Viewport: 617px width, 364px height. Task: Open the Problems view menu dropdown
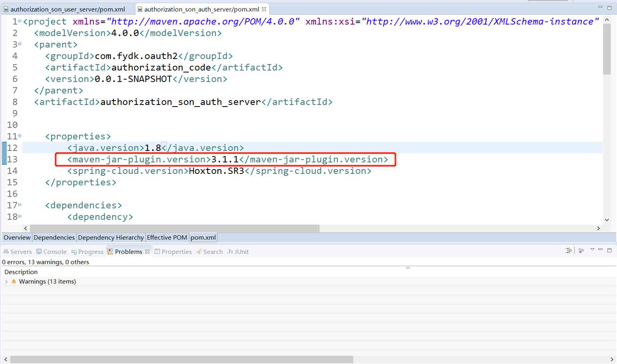tap(592, 250)
